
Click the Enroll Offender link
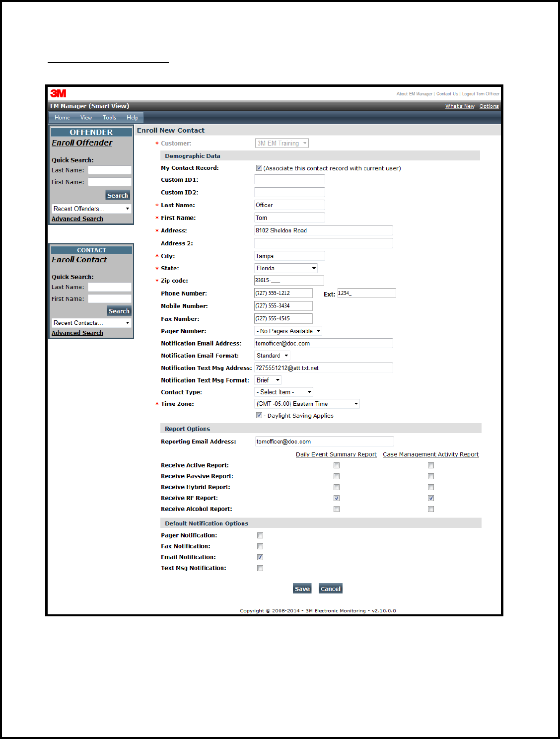82,143
